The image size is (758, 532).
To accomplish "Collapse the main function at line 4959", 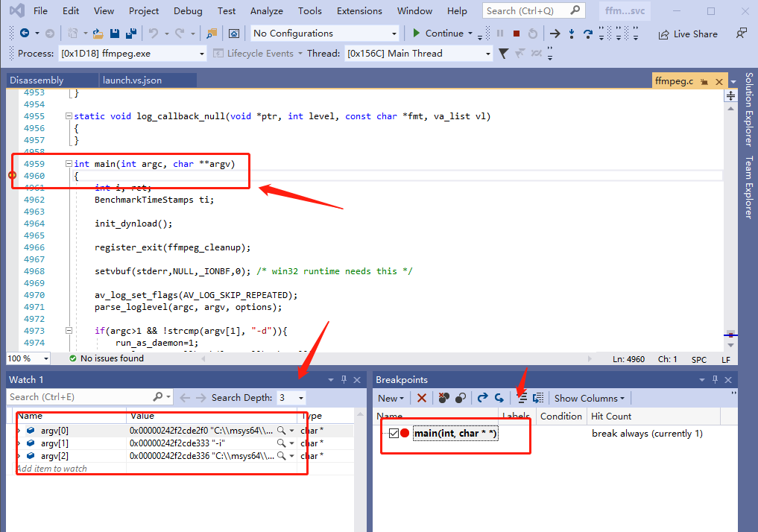I will 69,164.
